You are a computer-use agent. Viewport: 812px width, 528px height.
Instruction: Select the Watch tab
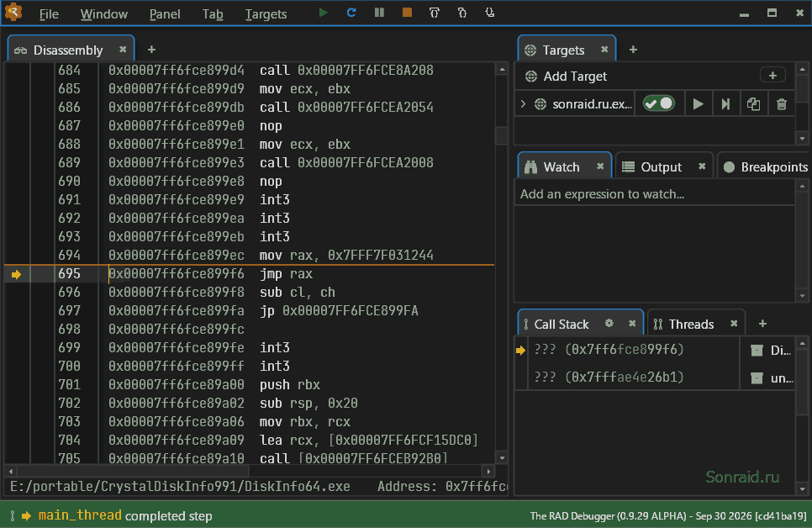pos(565,166)
